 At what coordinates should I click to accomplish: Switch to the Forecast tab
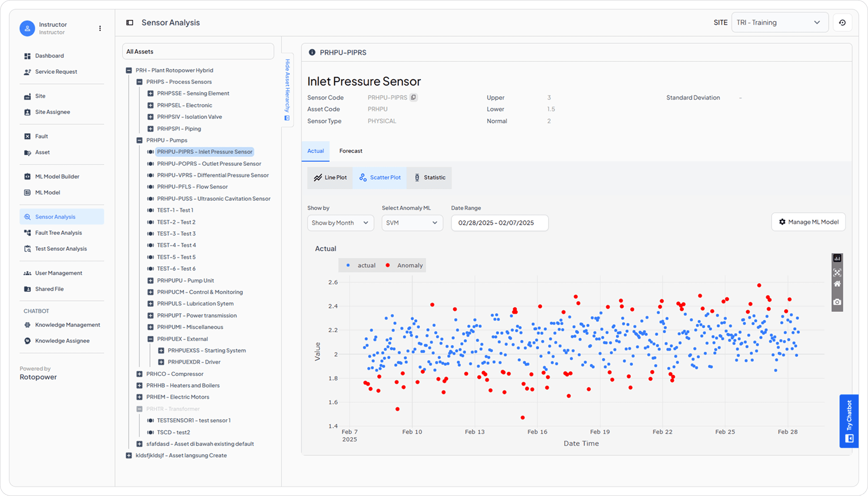(350, 151)
